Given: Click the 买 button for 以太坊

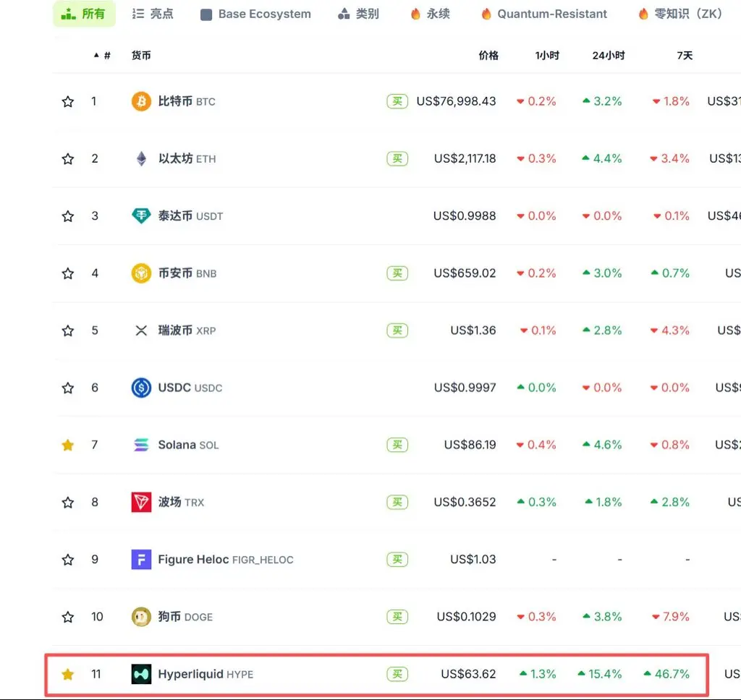Looking at the screenshot, I should [397, 158].
